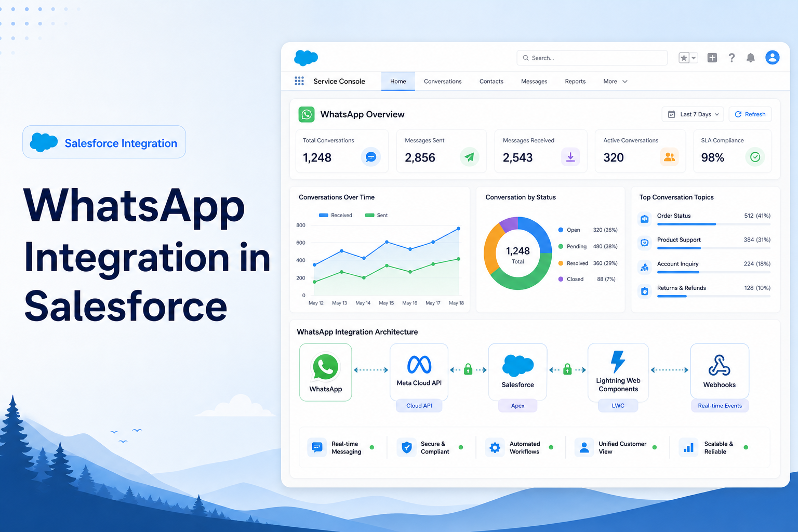
Task: Select the Open status legend dot
Action: pos(561,230)
